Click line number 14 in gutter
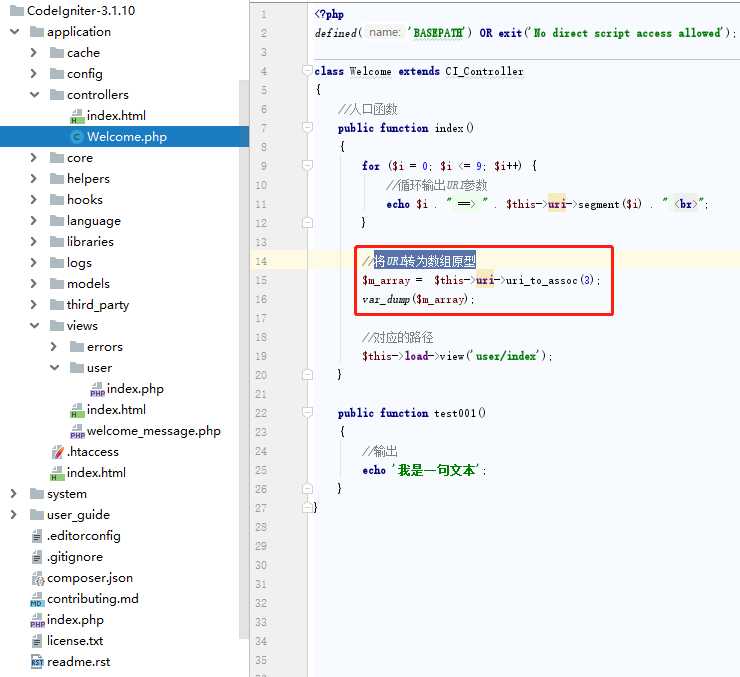The height and width of the screenshot is (677, 740). tap(261, 261)
